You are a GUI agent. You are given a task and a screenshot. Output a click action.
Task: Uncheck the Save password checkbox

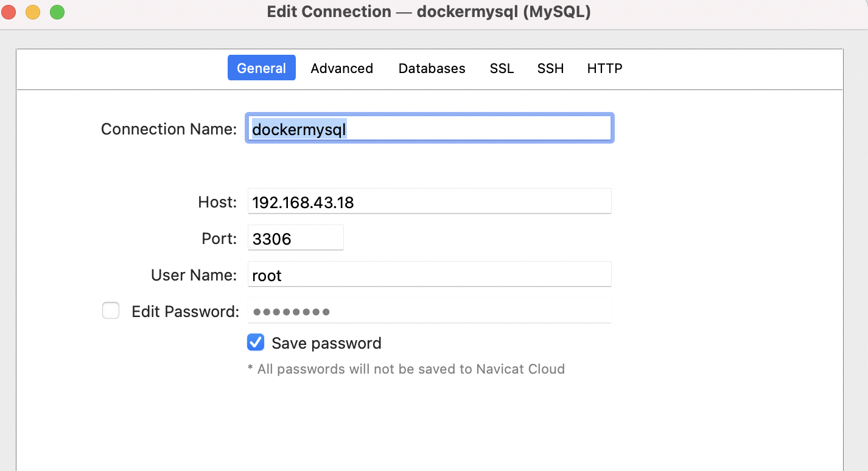pyautogui.click(x=256, y=343)
